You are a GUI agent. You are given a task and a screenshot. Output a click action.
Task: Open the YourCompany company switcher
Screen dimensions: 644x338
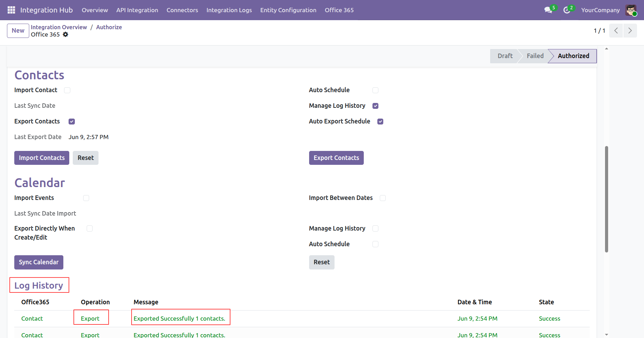tap(600, 10)
